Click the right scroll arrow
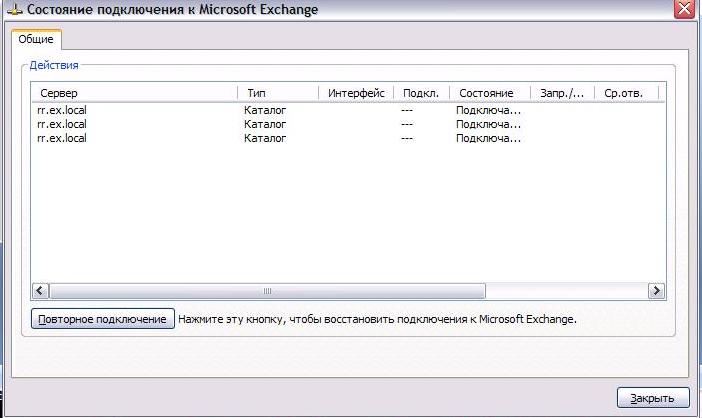The width and height of the screenshot is (702, 418). (x=656, y=291)
